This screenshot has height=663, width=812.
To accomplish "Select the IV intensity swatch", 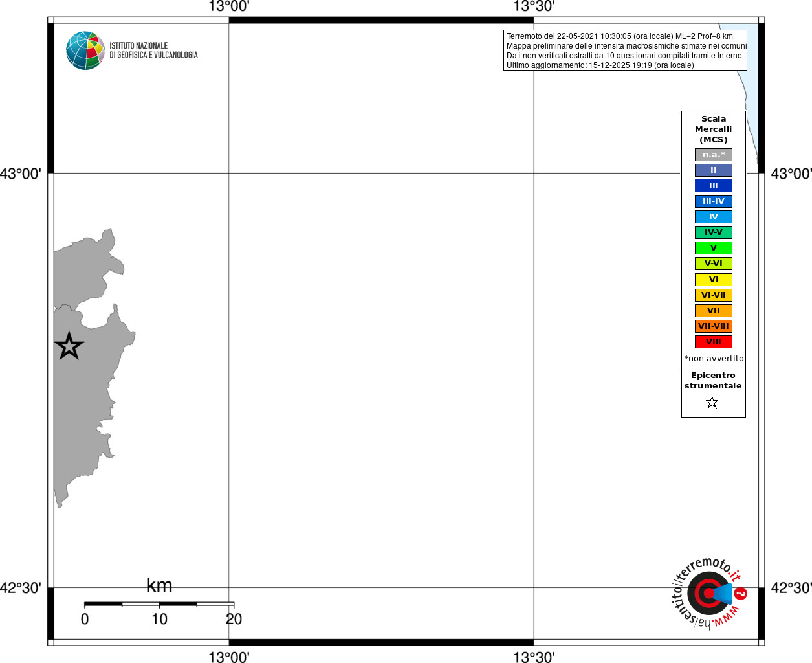I will (x=714, y=217).
